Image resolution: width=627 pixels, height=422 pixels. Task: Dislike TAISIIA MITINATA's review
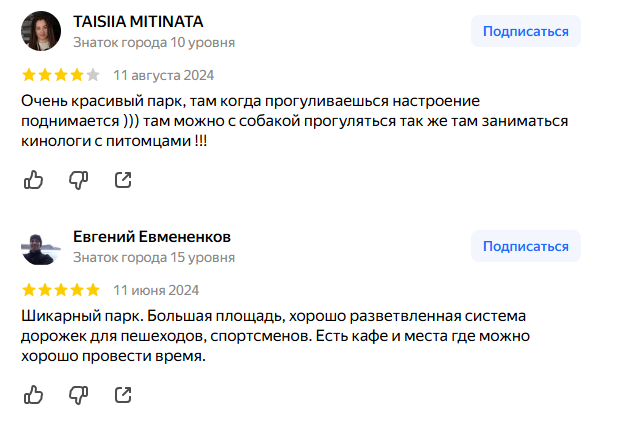[78, 180]
